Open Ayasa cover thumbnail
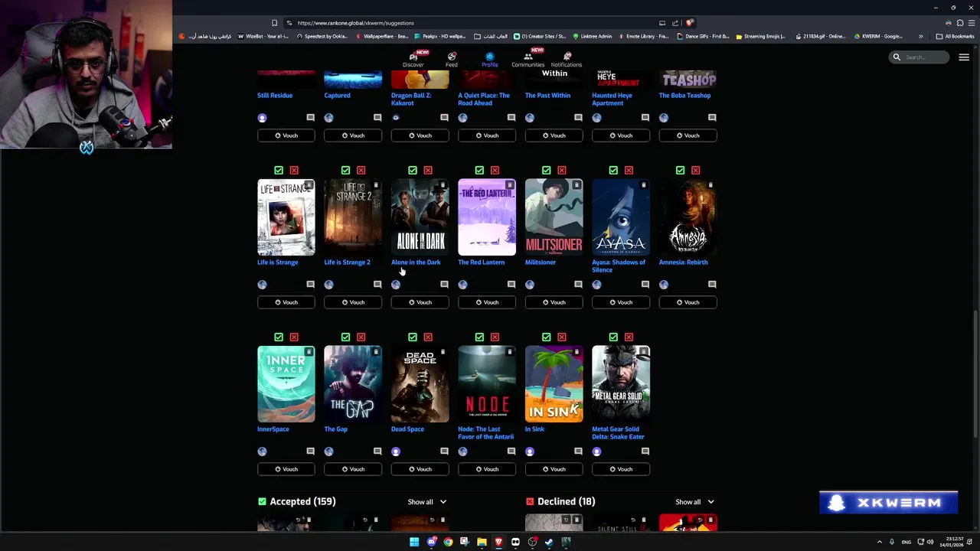The width and height of the screenshot is (980, 551). click(x=621, y=217)
